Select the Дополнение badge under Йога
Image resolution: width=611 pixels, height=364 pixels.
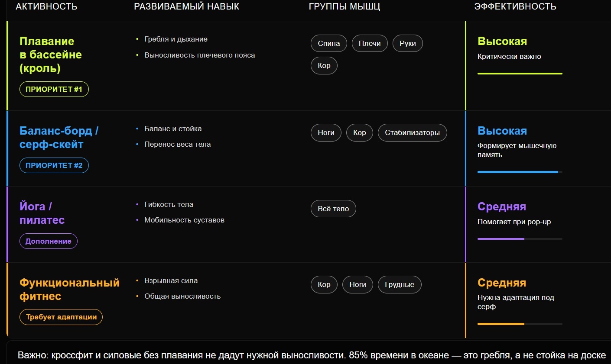click(x=49, y=241)
